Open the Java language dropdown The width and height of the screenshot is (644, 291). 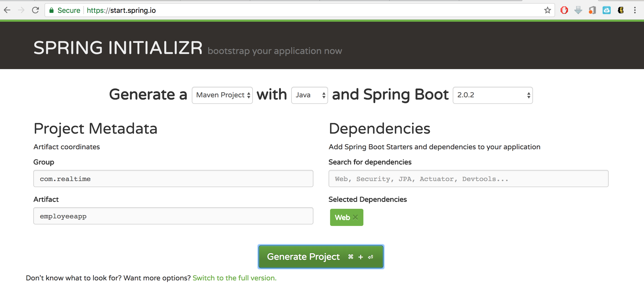pyautogui.click(x=309, y=95)
